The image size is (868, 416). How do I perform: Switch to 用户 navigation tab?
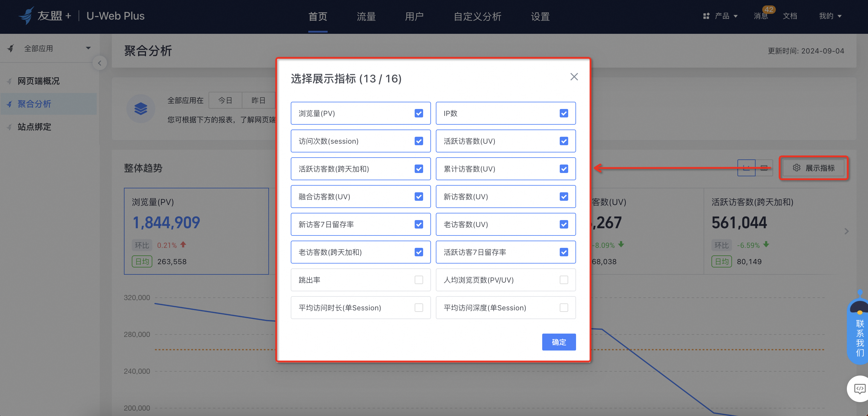coord(414,16)
